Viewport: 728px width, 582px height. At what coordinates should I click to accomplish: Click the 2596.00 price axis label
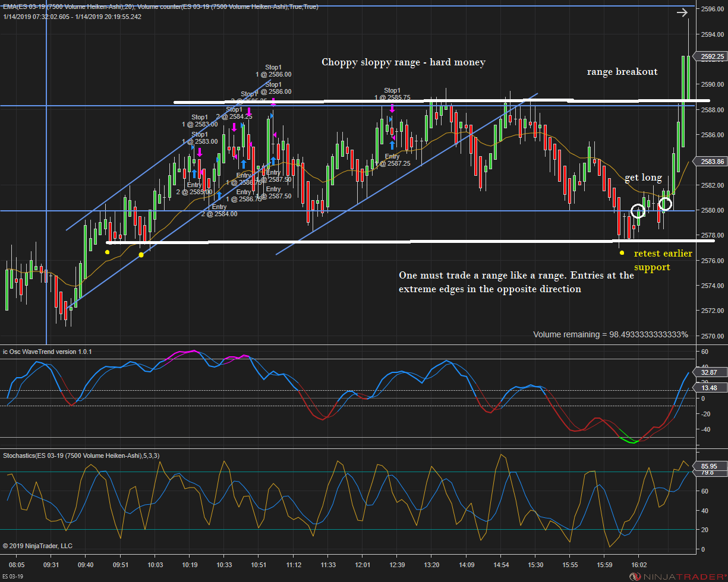click(712, 9)
